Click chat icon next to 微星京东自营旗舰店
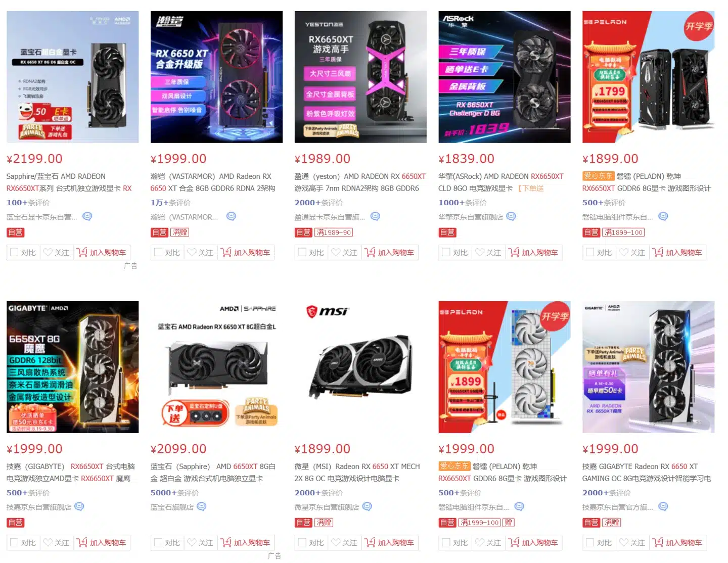 (368, 506)
